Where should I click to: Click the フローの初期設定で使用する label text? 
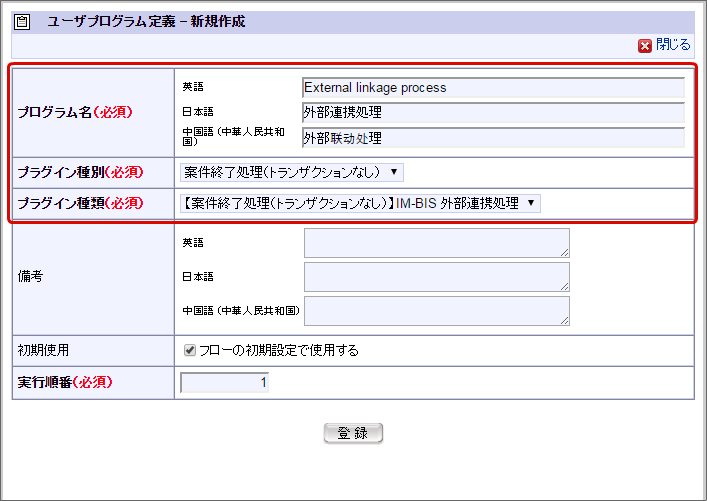coord(278,351)
